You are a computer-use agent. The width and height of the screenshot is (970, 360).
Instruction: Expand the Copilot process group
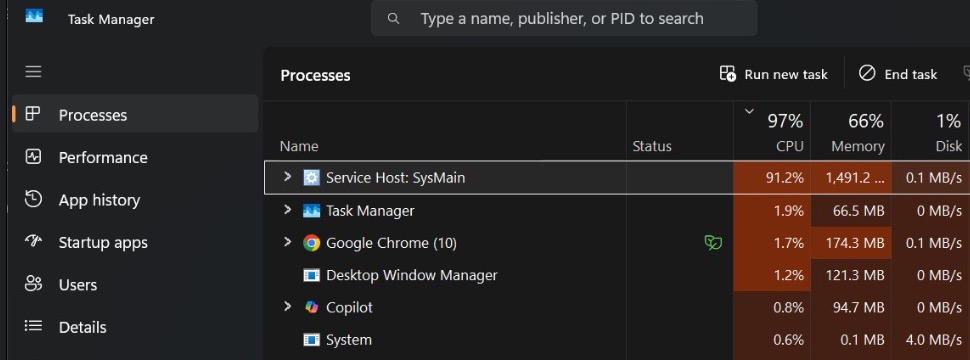point(287,306)
